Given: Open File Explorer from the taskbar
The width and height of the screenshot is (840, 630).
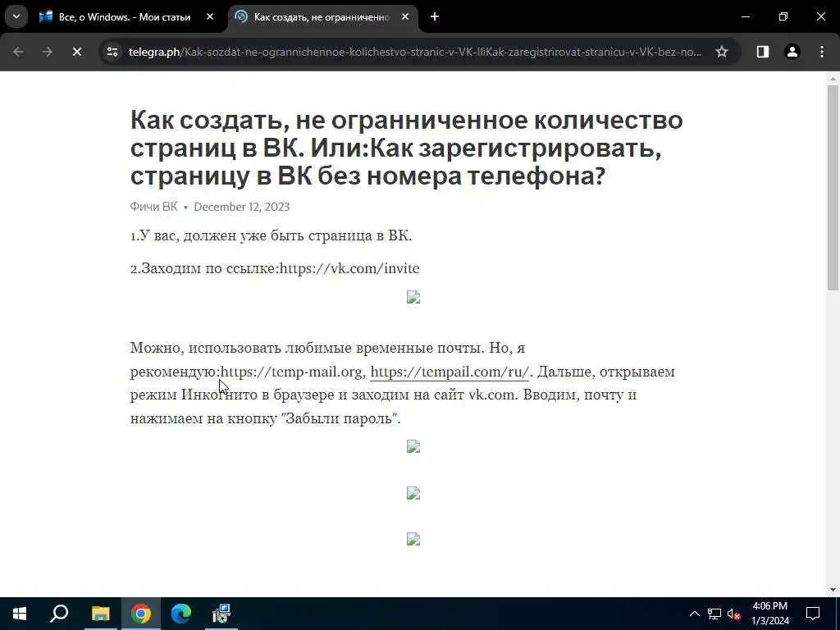Looking at the screenshot, I should pyautogui.click(x=100, y=614).
